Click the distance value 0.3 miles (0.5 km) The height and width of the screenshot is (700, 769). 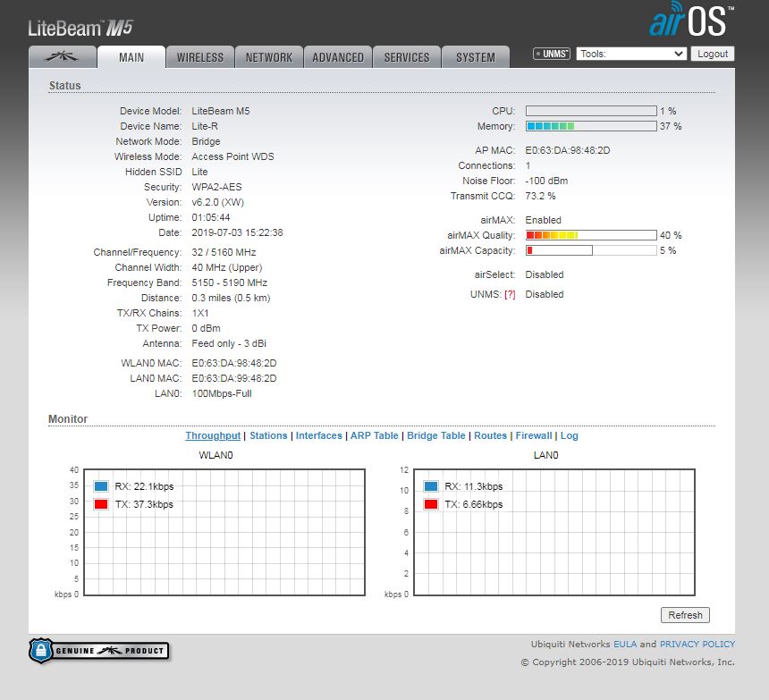pyautogui.click(x=231, y=298)
